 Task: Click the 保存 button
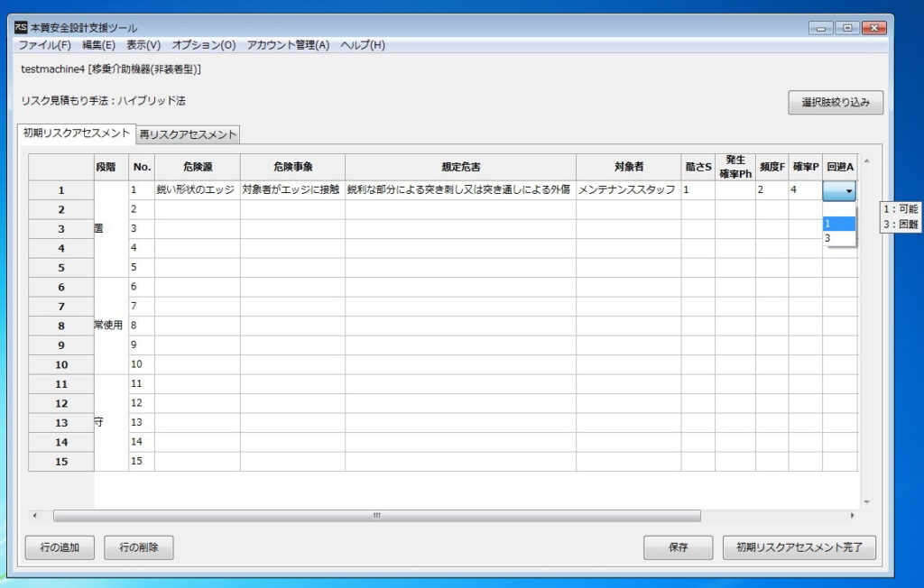[x=679, y=547]
